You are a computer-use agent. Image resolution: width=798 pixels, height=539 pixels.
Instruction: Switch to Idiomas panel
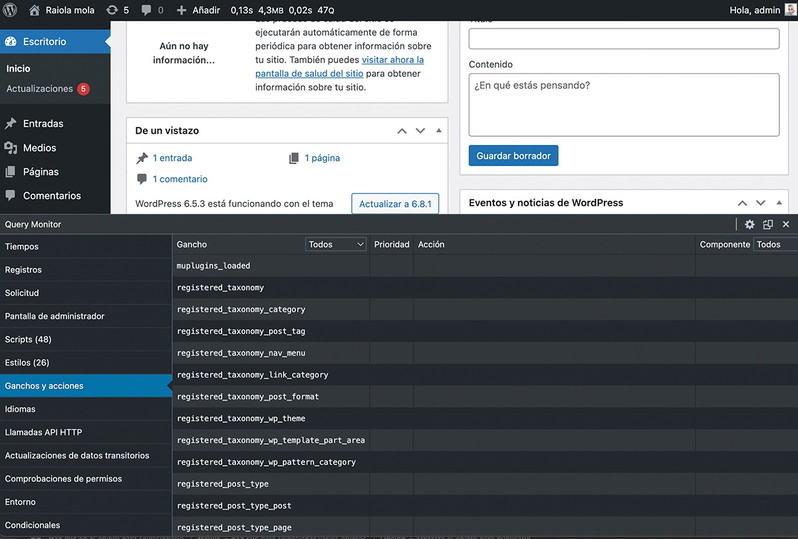86,409
